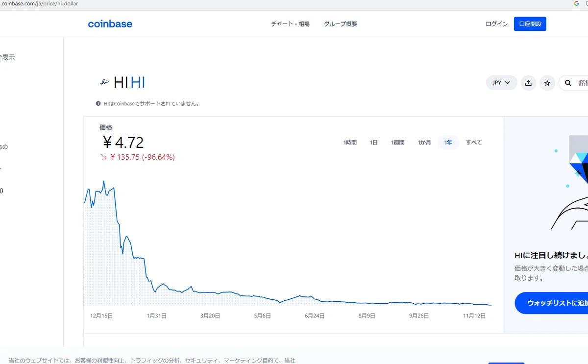The image size is (588, 364).
Task: Click the ウォッチリストに追加 button
Action: coord(551,303)
